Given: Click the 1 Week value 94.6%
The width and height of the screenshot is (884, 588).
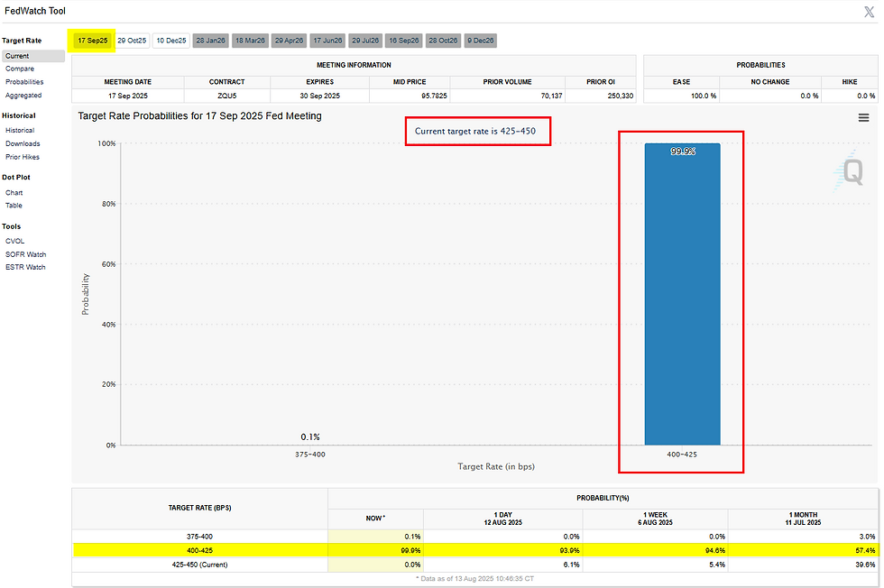Looking at the screenshot, I should pyautogui.click(x=715, y=551).
